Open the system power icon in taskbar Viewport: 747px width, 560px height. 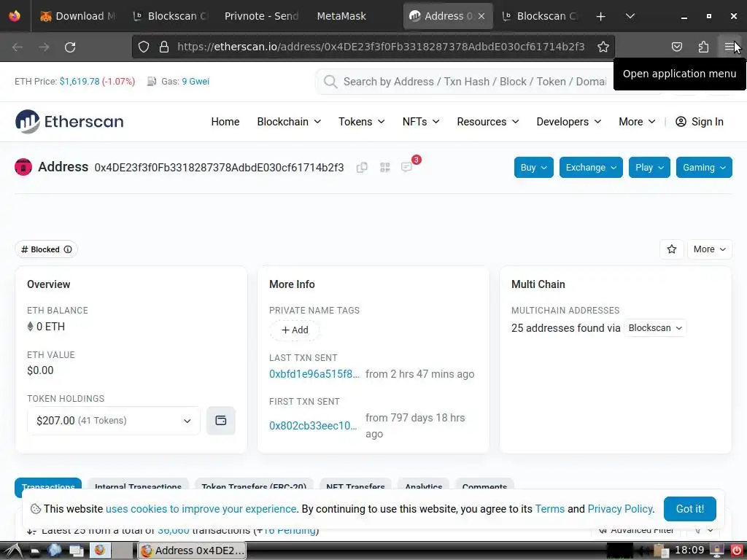pos(737,551)
